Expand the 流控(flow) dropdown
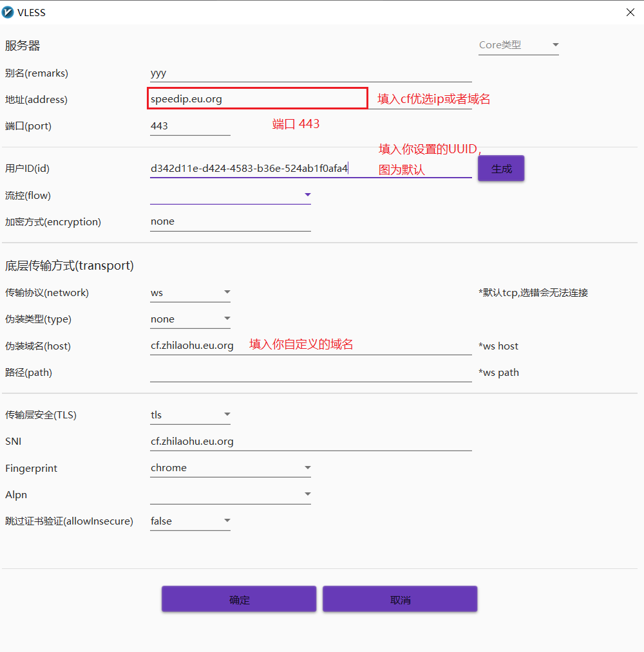 [x=230, y=195]
